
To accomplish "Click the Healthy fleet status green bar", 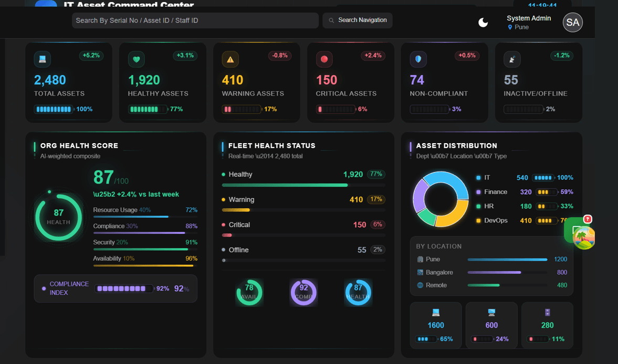I will (303, 185).
